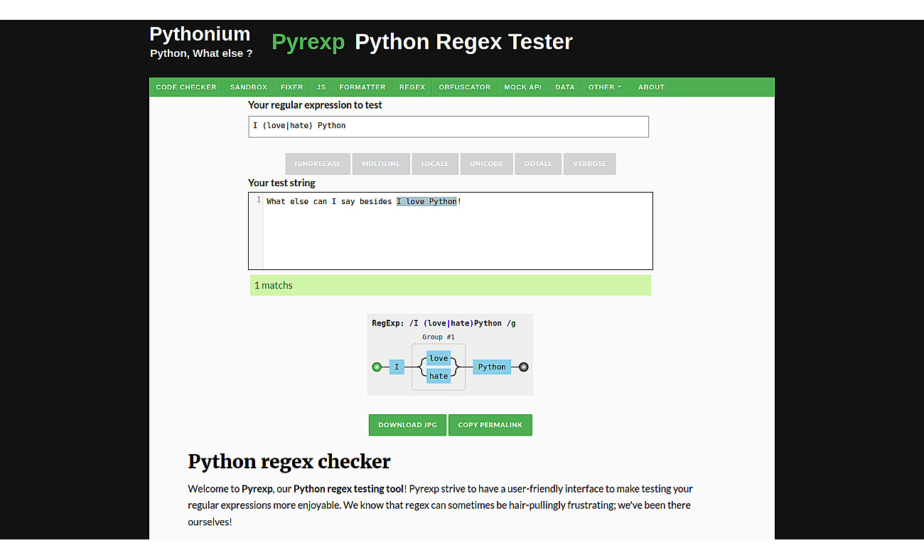Toggle the DOTALL flag

click(538, 164)
